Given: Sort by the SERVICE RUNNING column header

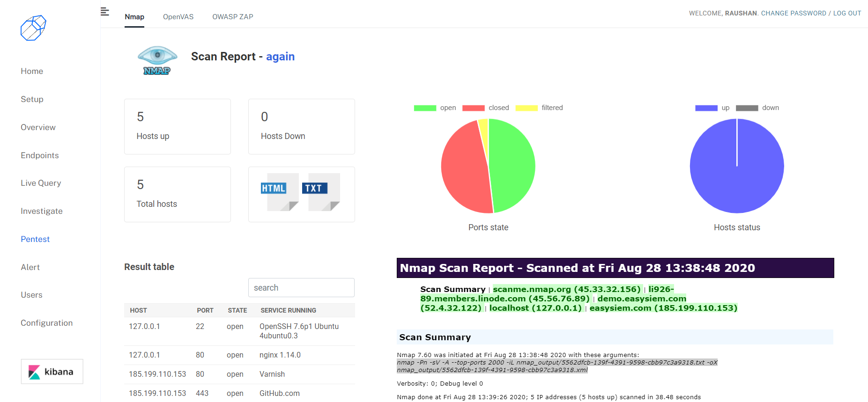Looking at the screenshot, I should point(289,310).
